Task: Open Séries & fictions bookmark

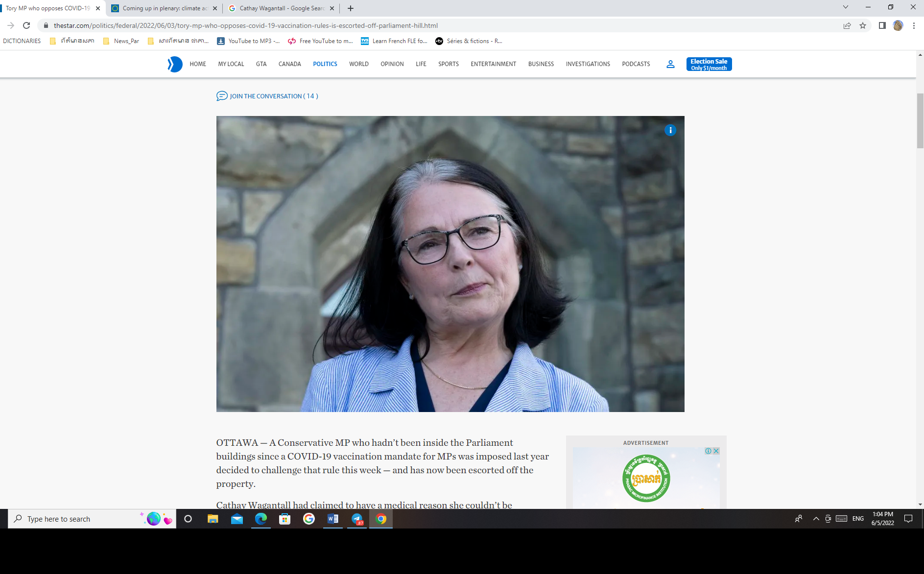Action: pos(469,41)
